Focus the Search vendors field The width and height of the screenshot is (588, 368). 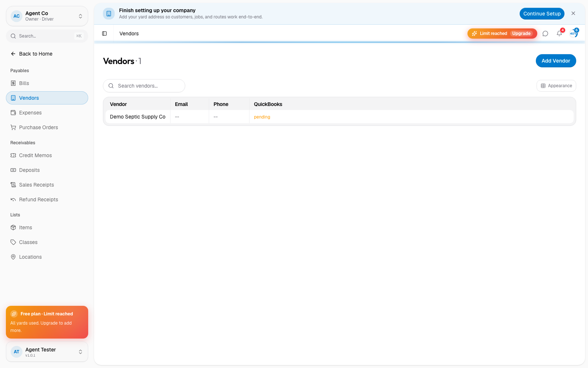[144, 86]
